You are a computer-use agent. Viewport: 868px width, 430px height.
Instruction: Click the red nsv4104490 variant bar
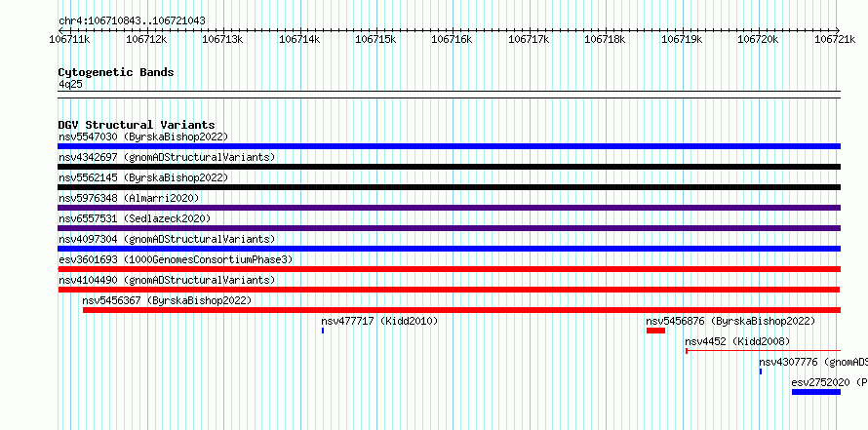449,290
